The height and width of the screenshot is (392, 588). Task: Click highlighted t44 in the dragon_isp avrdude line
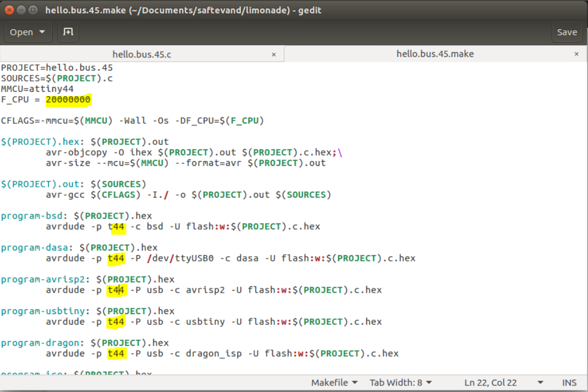point(116,353)
